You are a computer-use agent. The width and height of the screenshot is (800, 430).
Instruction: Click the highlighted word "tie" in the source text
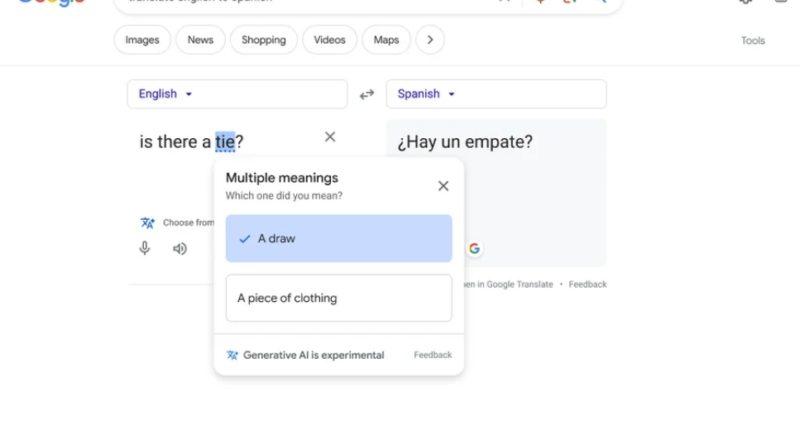[225, 142]
